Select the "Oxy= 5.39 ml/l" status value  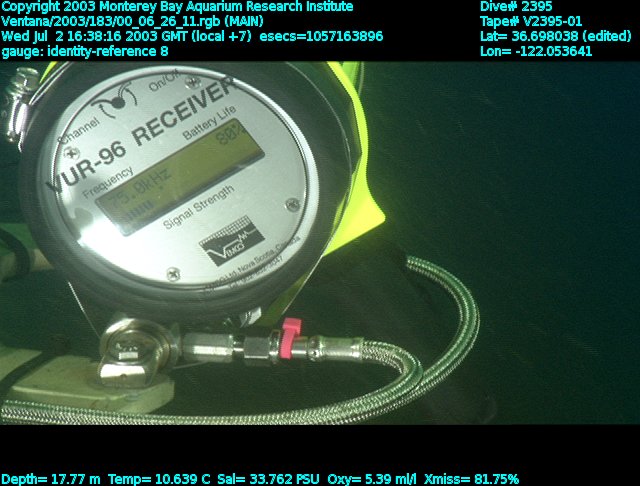(x=372, y=479)
